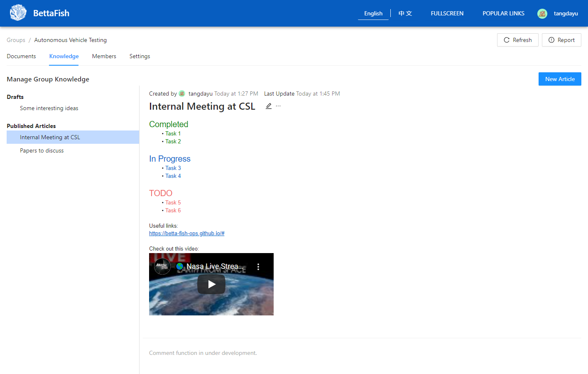Screen dimensions: 588x374
Task: Click the TODO heading
Action: [160, 193]
